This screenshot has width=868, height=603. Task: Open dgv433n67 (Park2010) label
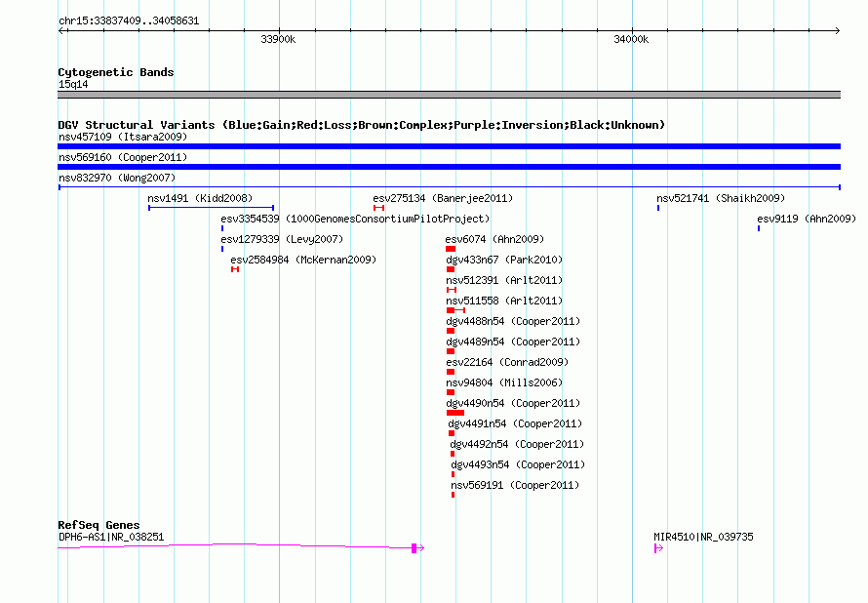coord(504,260)
